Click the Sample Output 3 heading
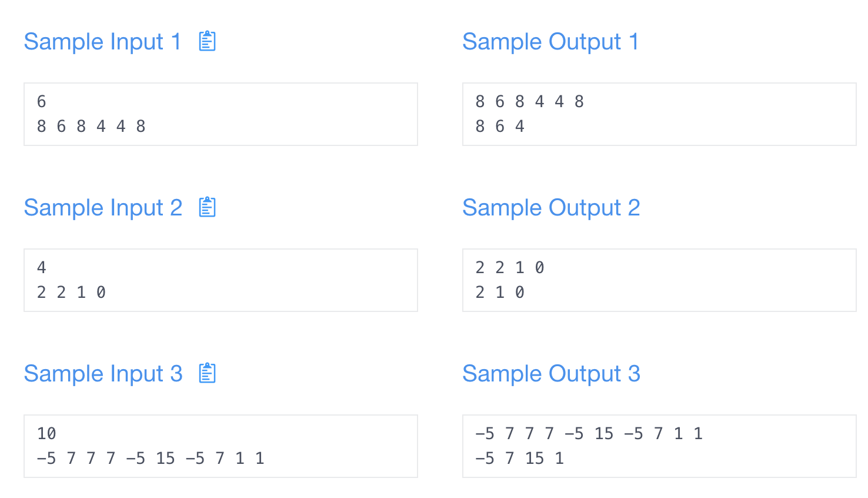The width and height of the screenshot is (868, 498). 552,373
